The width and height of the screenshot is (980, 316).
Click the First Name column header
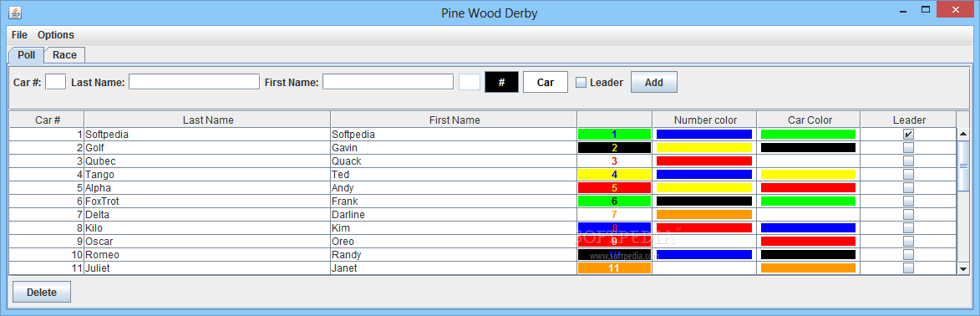click(x=454, y=120)
